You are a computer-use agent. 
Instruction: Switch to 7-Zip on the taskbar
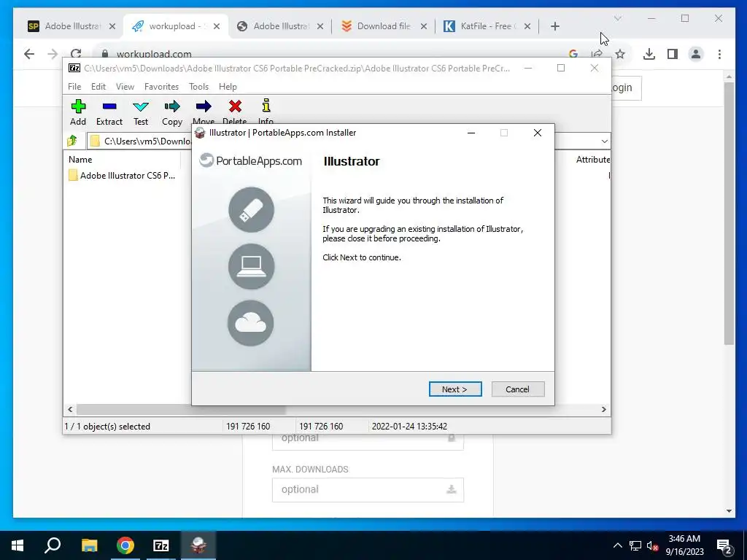(x=161, y=545)
